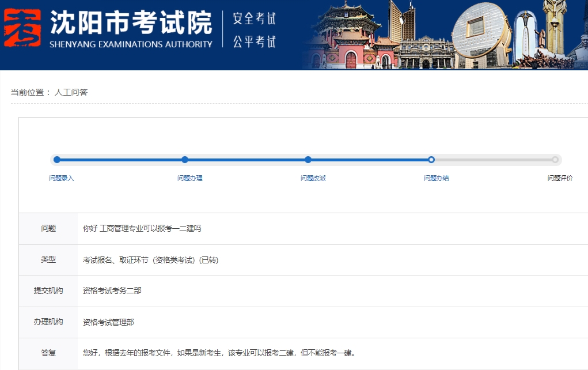Click the 资格考试考务二部 submitting organization value

pos(112,290)
